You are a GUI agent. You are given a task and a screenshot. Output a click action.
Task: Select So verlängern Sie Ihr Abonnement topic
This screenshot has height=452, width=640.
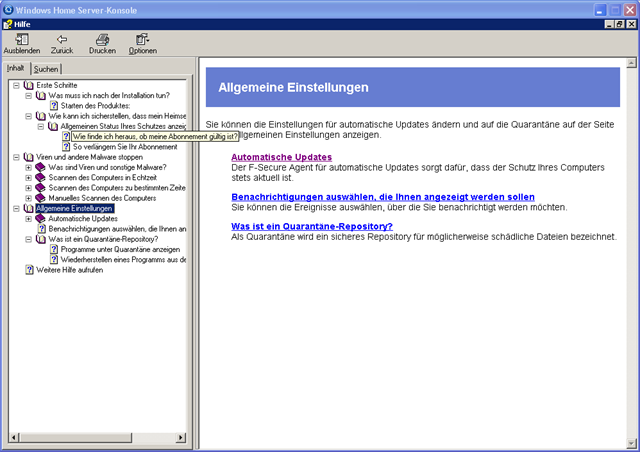pos(125,147)
